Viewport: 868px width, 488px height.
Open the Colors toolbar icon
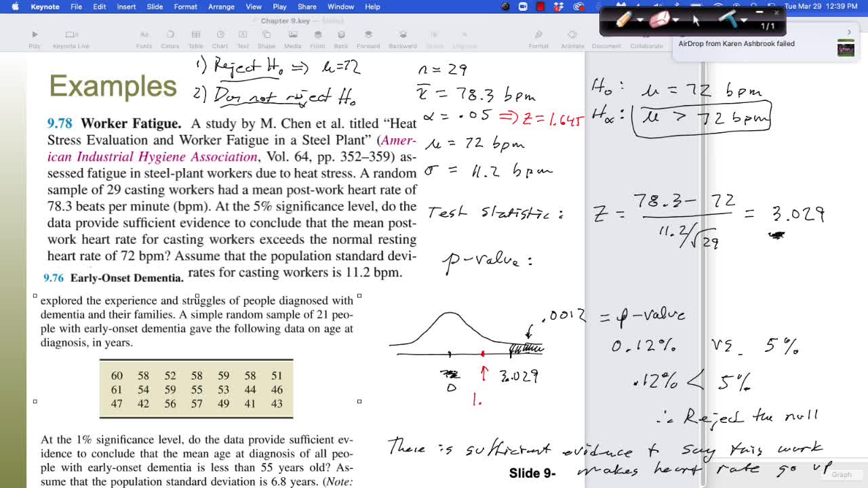(x=170, y=39)
